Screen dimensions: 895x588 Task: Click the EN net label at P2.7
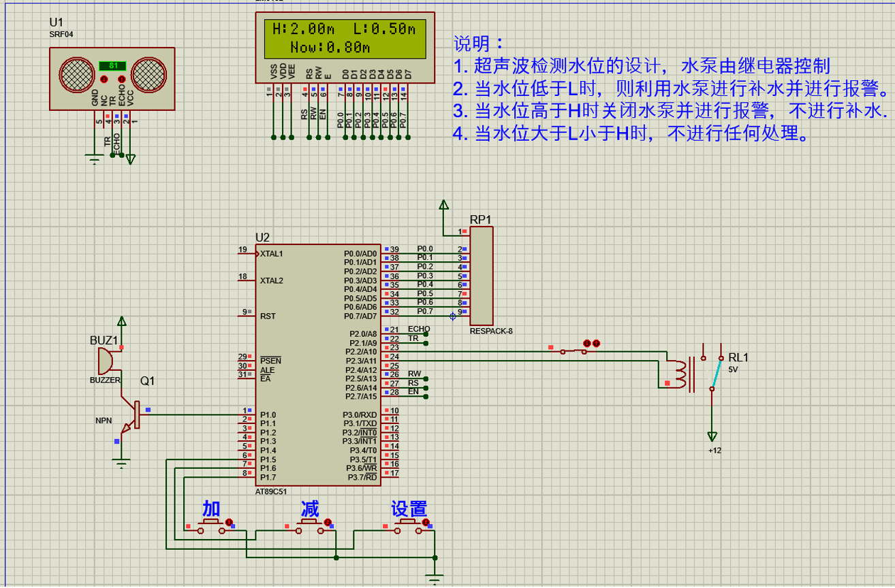pyautogui.click(x=413, y=391)
